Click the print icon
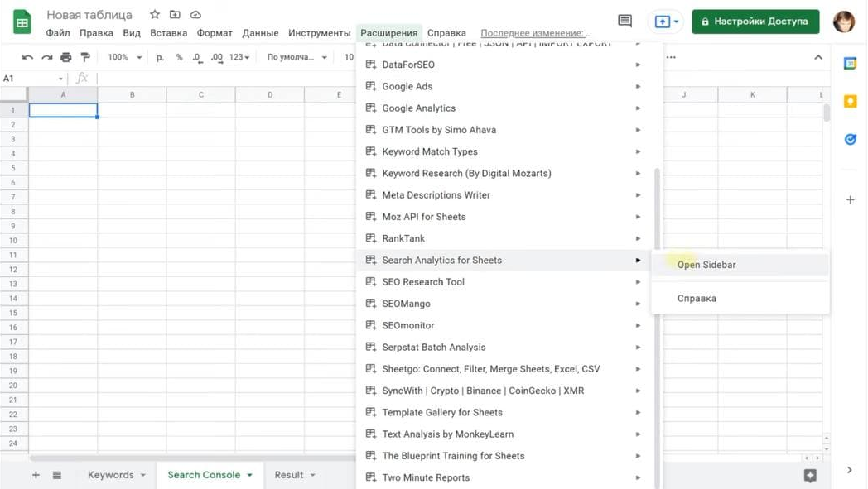This screenshot has width=868, height=489. tap(65, 57)
